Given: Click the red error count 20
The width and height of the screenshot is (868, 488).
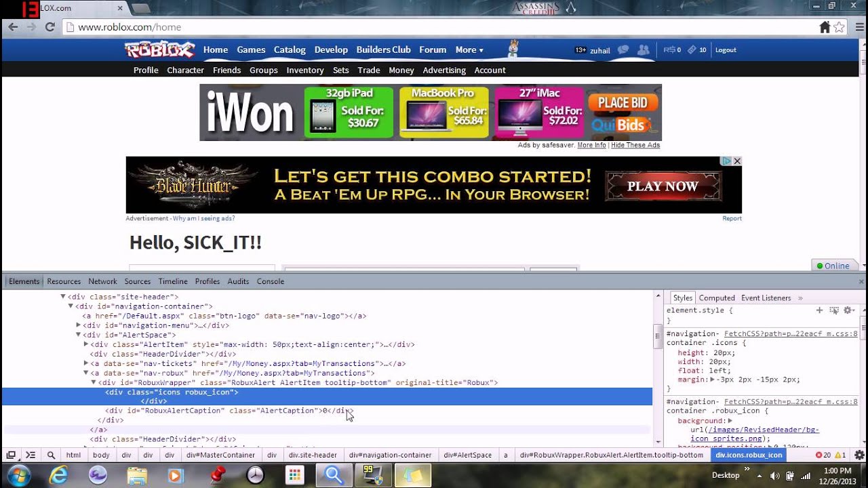Looking at the screenshot, I should click(823, 455).
